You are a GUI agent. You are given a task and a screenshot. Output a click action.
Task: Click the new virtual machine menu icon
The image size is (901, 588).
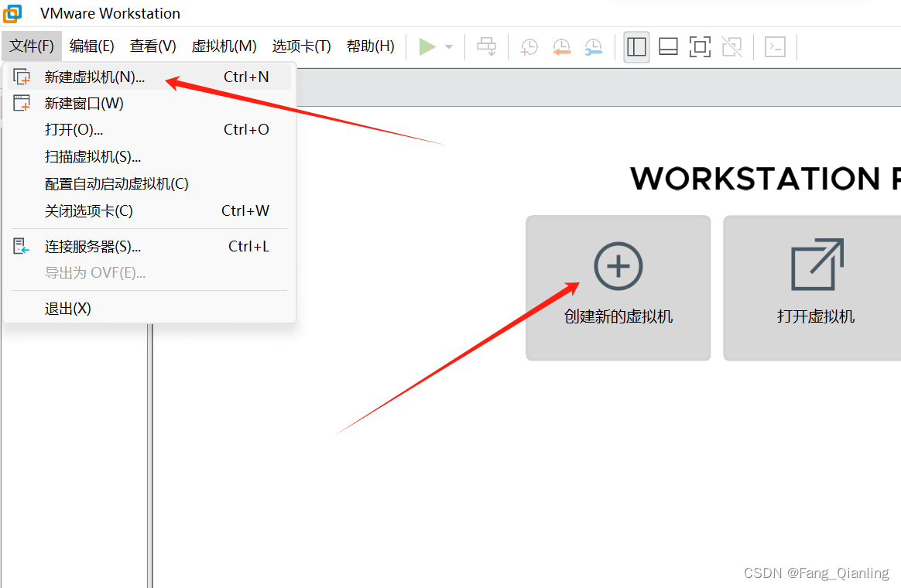click(22, 77)
